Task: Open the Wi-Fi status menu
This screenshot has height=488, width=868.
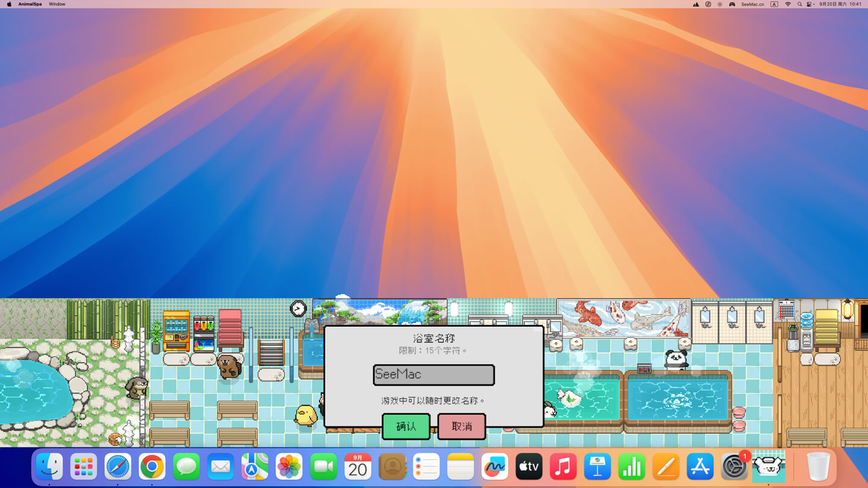Action: click(x=788, y=4)
